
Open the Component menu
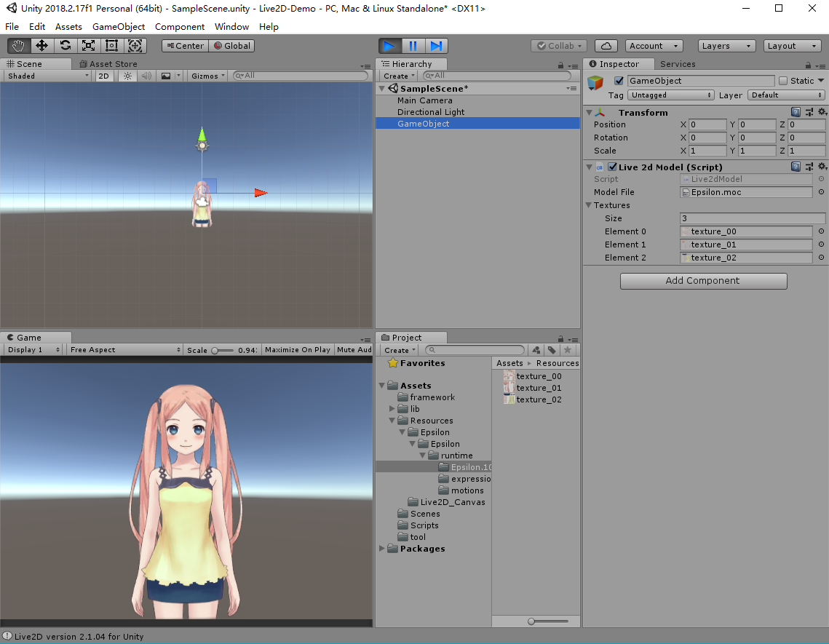[180, 27]
